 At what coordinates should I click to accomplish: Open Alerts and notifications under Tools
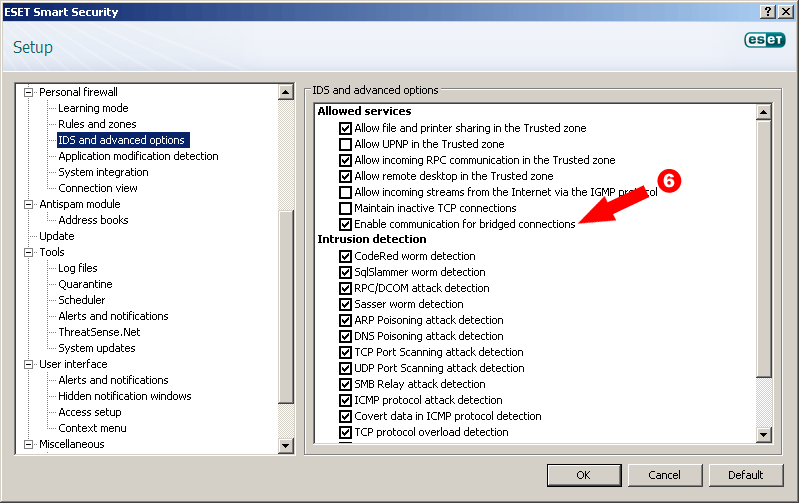[113, 316]
